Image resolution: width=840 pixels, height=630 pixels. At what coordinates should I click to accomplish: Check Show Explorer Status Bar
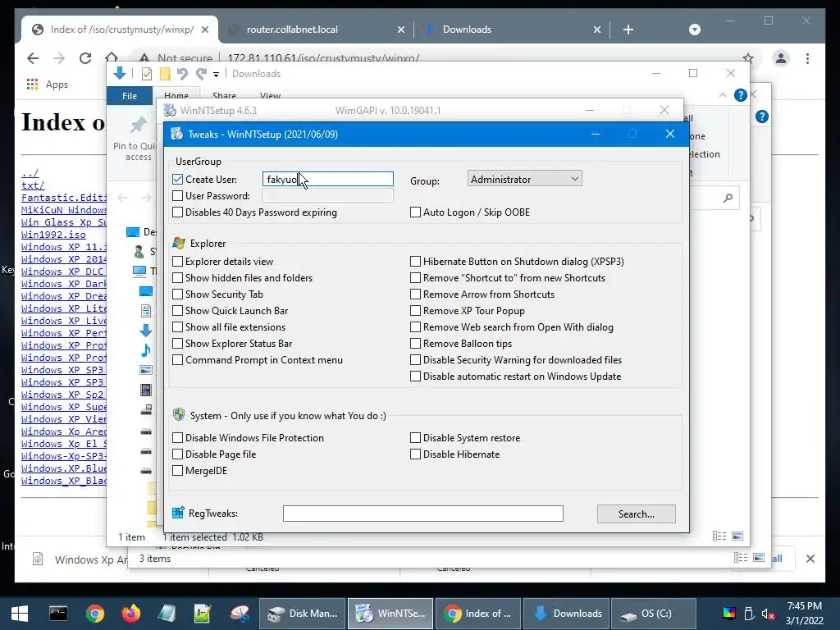(x=178, y=344)
